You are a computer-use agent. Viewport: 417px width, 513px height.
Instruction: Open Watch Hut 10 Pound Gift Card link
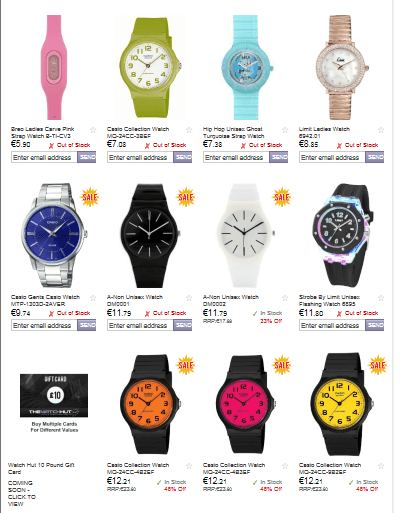coord(41,468)
